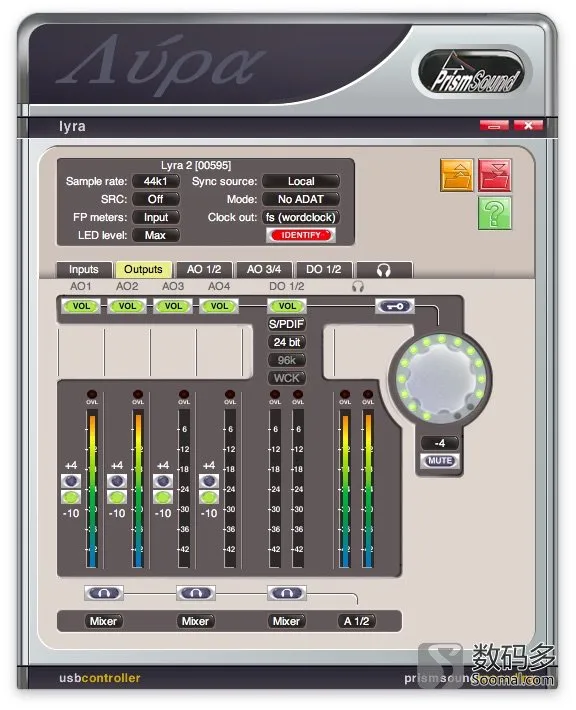Viewport: 576px width, 710px height.
Task: Switch to the AO 3/4 tab
Action: [264, 269]
